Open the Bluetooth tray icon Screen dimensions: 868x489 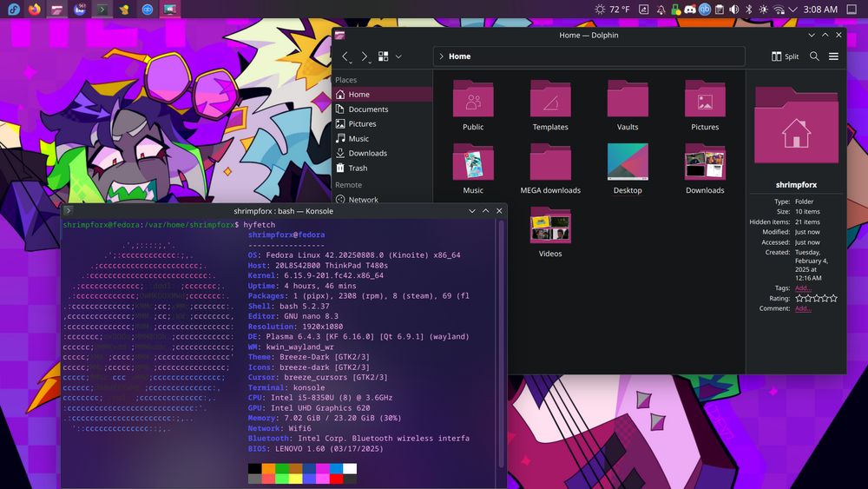(748, 10)
